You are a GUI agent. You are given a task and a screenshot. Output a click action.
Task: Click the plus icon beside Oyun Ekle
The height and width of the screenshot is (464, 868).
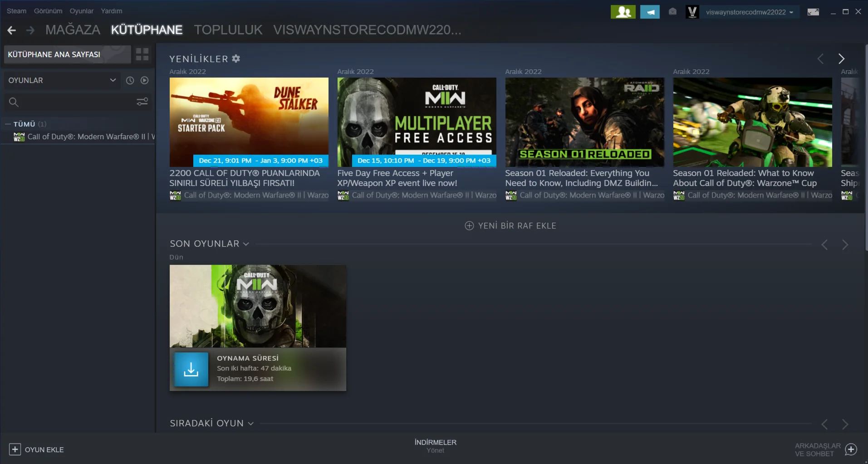click(x=15, y=449)
